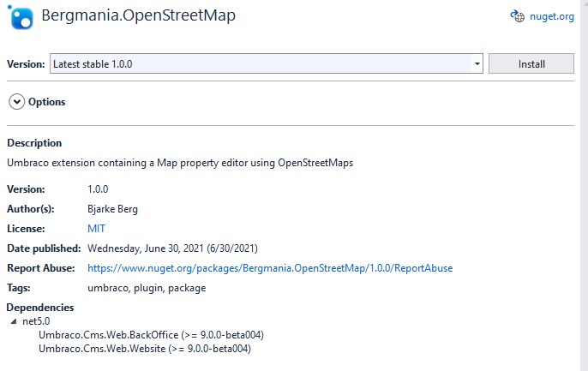Collapse the net5.0 dependency tree node
Viewport: 588px width, 371px height.
[14, 321]
